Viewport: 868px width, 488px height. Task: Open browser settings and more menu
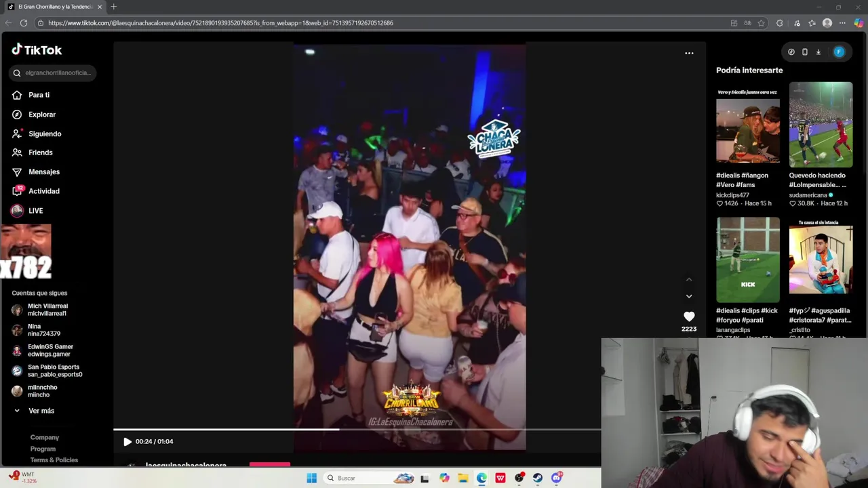(x=843, y=23)
